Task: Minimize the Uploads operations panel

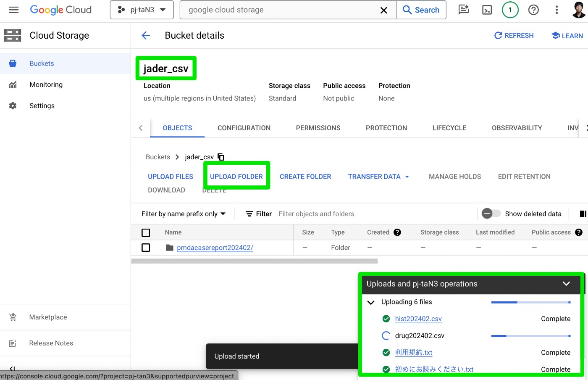Action: pos(566,284)
